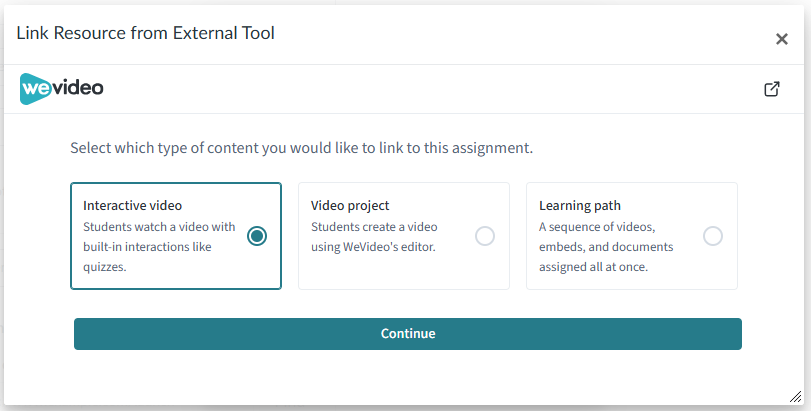Select the Video project radio button
This screenshot has width=811, height=411.
click(x=485, y=236)
